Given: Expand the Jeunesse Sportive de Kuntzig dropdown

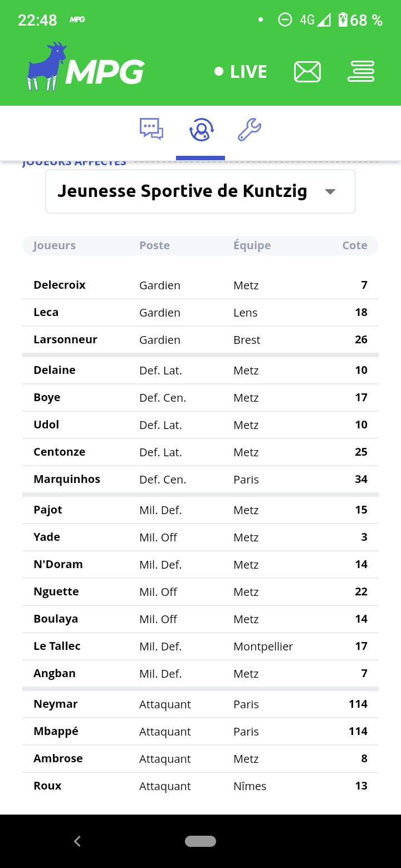Looking at the screenshot, I should pos(200,191).
